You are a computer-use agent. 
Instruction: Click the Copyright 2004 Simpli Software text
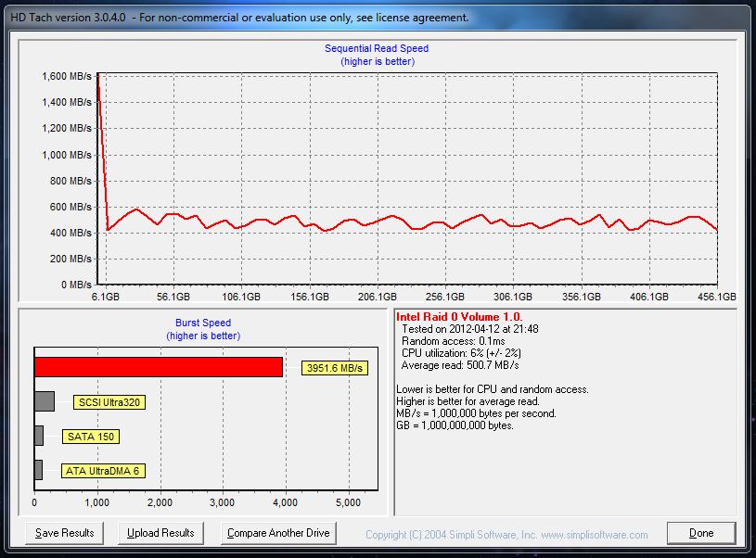coord(506,535)
